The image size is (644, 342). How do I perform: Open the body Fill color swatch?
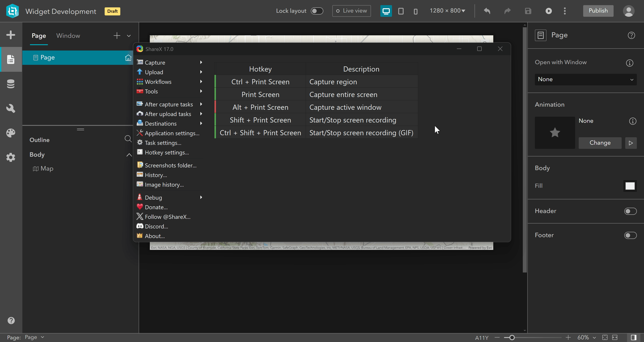(630, 186)
